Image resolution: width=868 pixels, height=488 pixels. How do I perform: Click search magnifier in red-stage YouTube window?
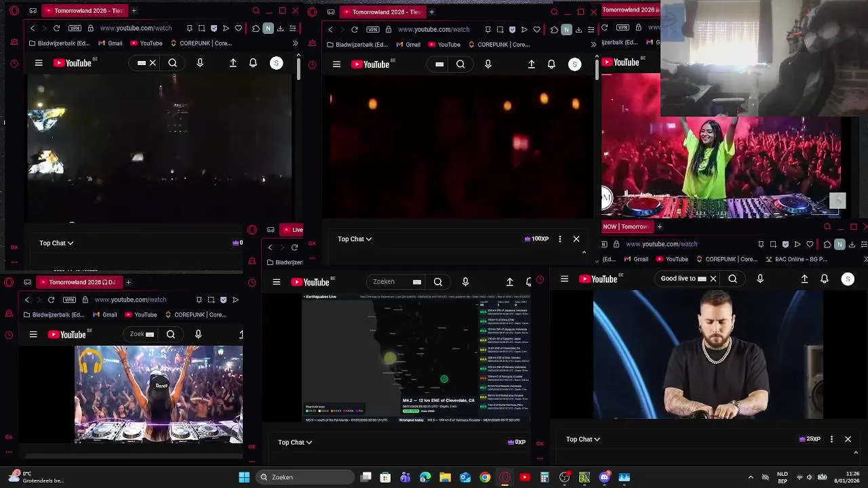[460, 64]
